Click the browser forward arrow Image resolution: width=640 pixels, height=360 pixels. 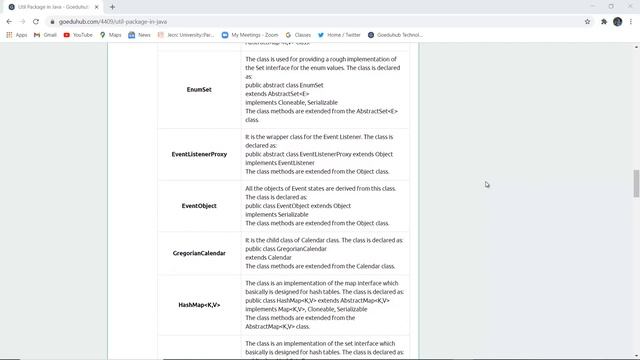pyautogui.click(x=22, y=22)
